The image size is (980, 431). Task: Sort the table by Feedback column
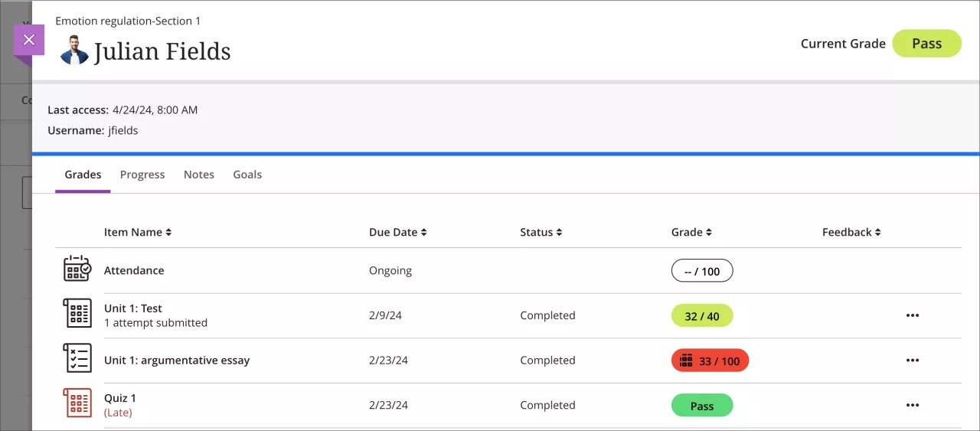(851, 232)
